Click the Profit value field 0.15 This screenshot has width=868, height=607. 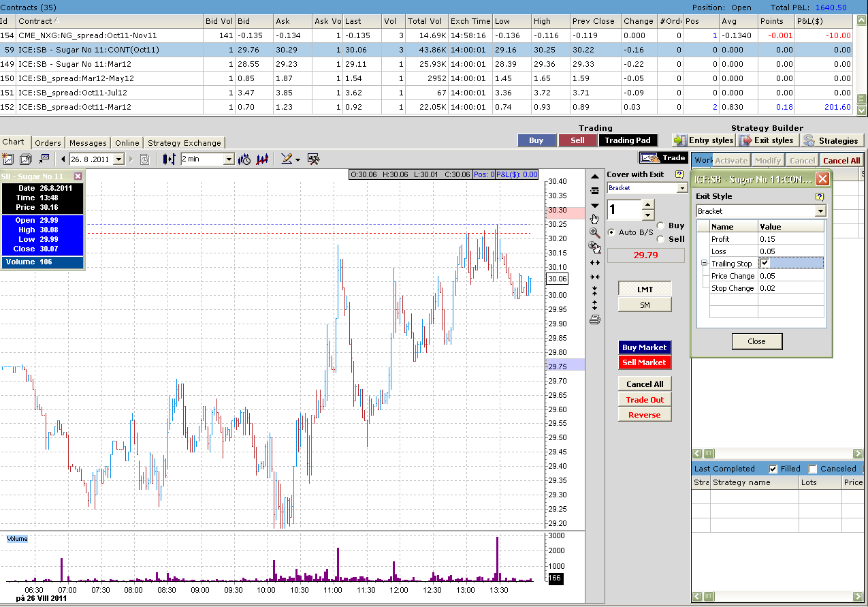click(790, 239)
